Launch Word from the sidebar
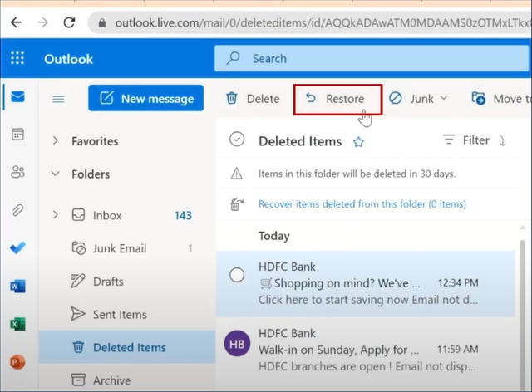The width and height of the screenshot is (532, 392). tap(17, 287)
